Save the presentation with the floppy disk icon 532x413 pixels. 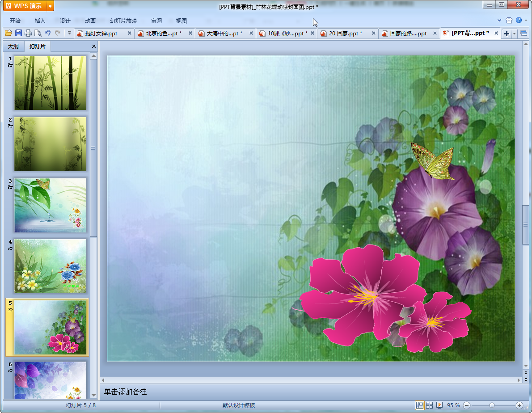pyautogui.click(x=18, y=33)
